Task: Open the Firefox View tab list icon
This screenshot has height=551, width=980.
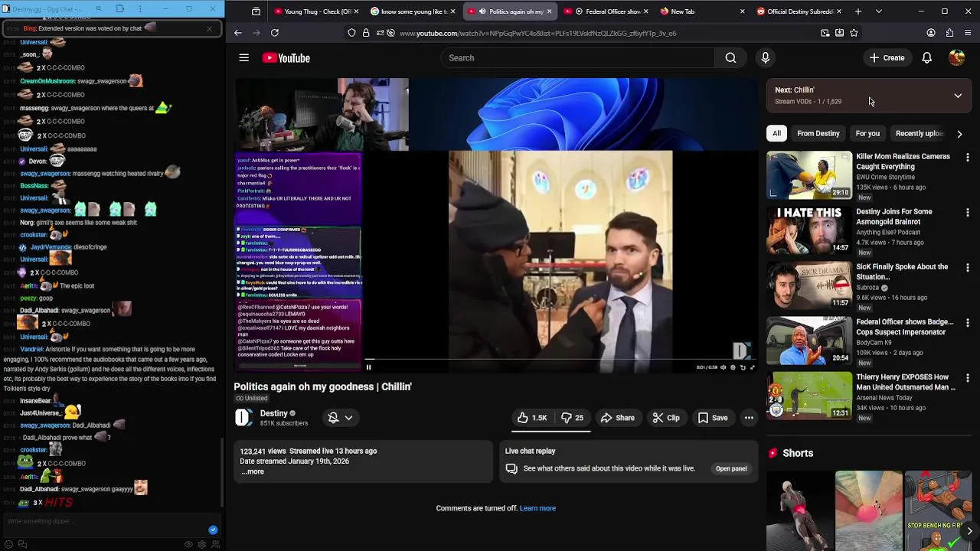Action: point(256,11)
